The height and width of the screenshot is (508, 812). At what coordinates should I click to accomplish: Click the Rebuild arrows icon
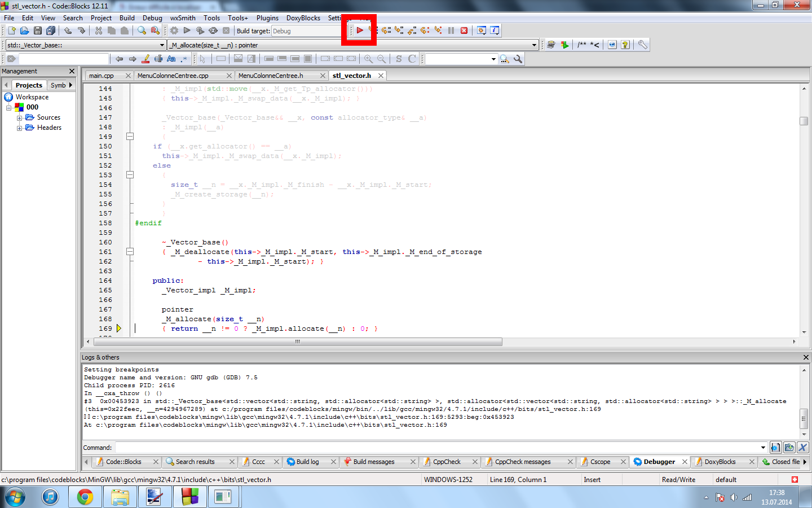[213, 30]
